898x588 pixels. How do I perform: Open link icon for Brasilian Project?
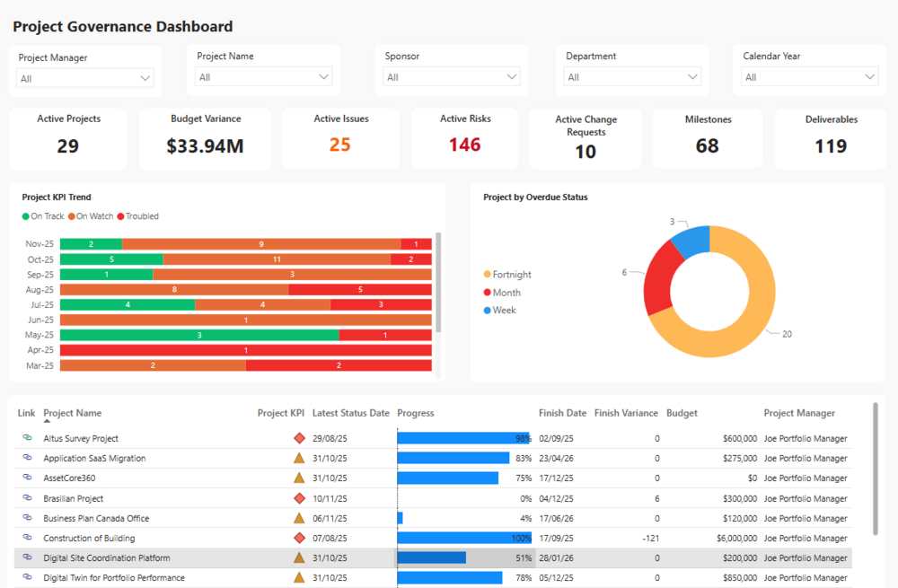point(27,498)
